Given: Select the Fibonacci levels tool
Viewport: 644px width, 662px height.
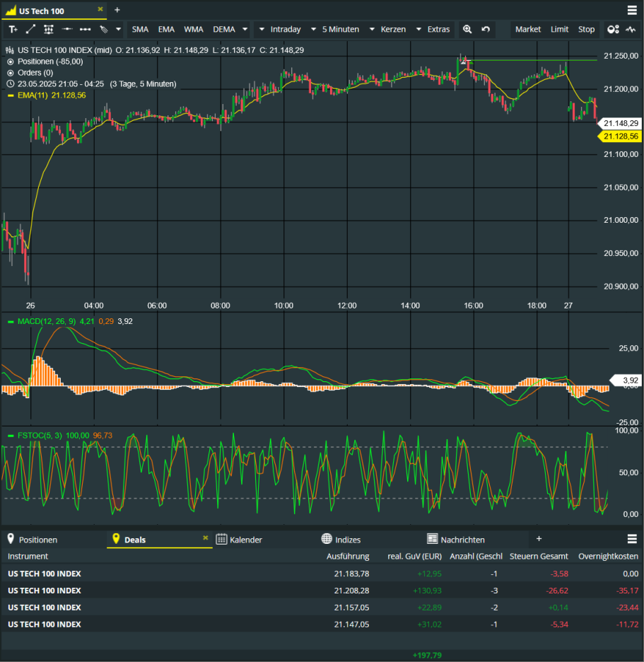Looking at the screenshot, I should [x=49, y=29].
